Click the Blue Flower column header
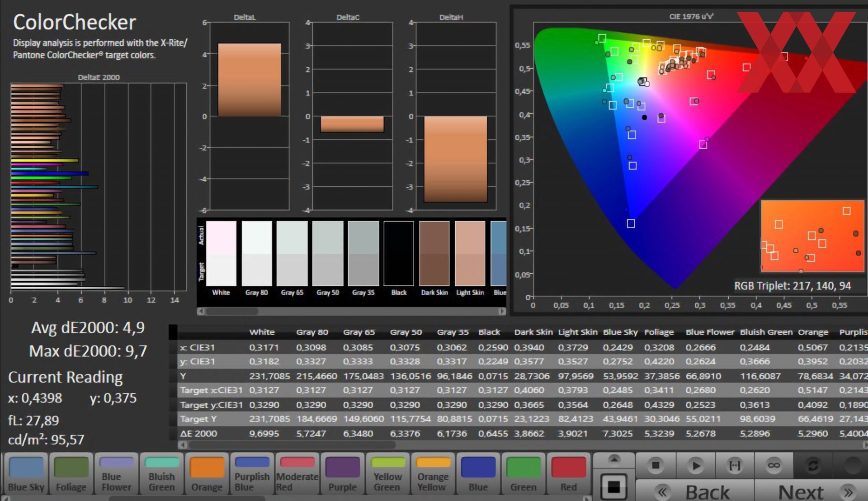 (710, 332)
